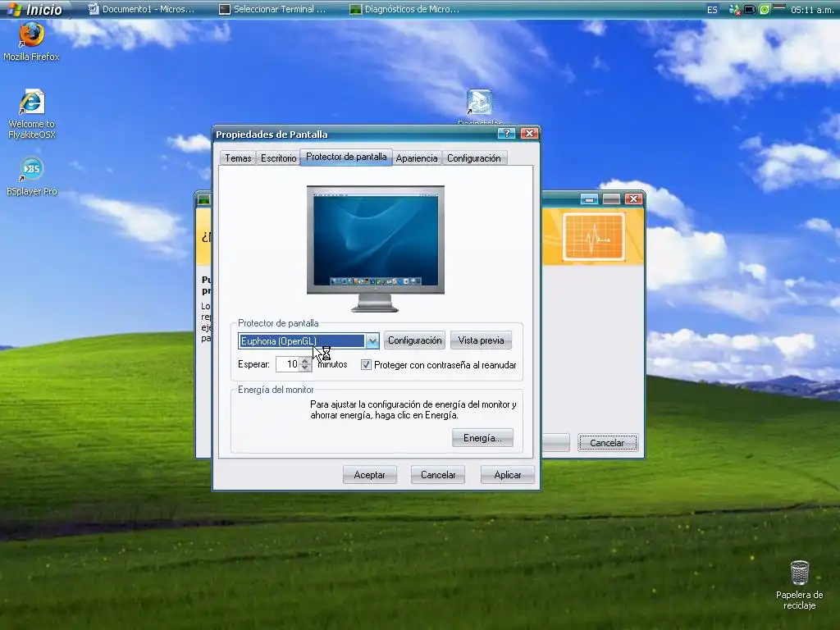Click Cancelar in Propiedades de Pantalla
Image resolution: width=840 pixels, height=630 pixels.
438,475
